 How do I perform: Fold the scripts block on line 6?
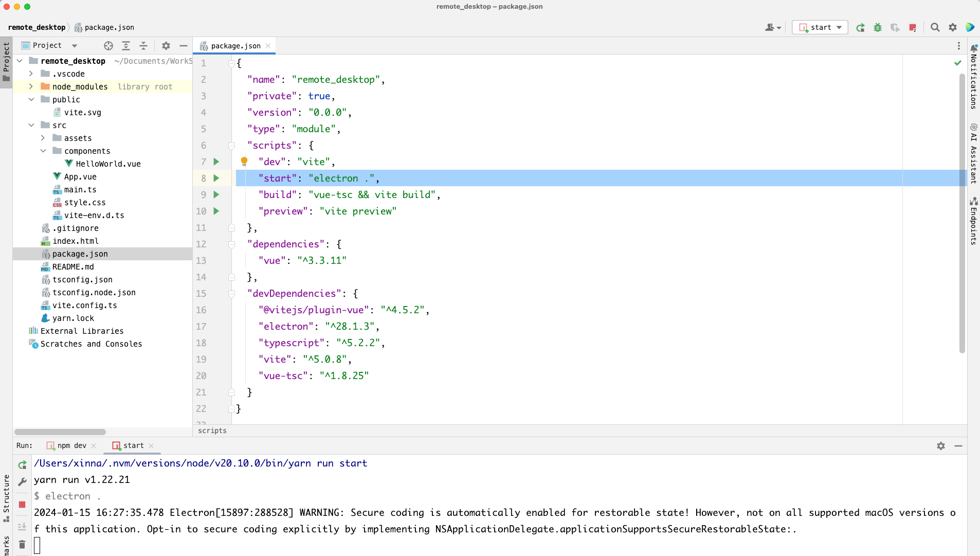tap(232, 146)
